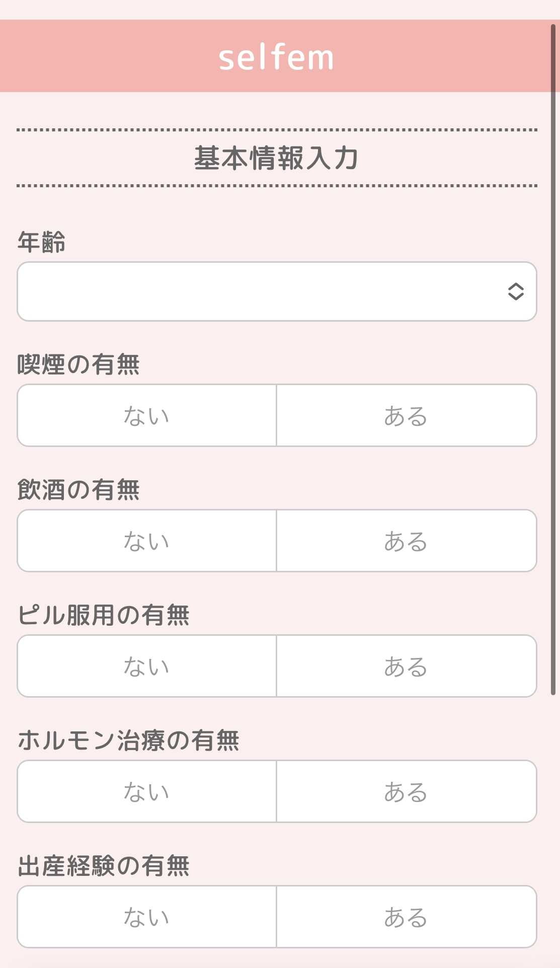Mark 出産経験の有無 as ある
Viewport: 560px width, 968px height.
click(x=406, y=917)
